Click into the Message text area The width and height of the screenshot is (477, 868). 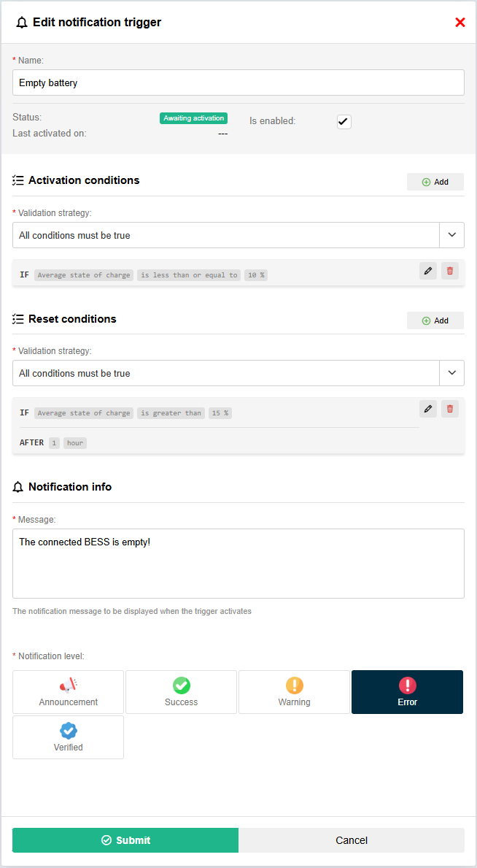238,564
